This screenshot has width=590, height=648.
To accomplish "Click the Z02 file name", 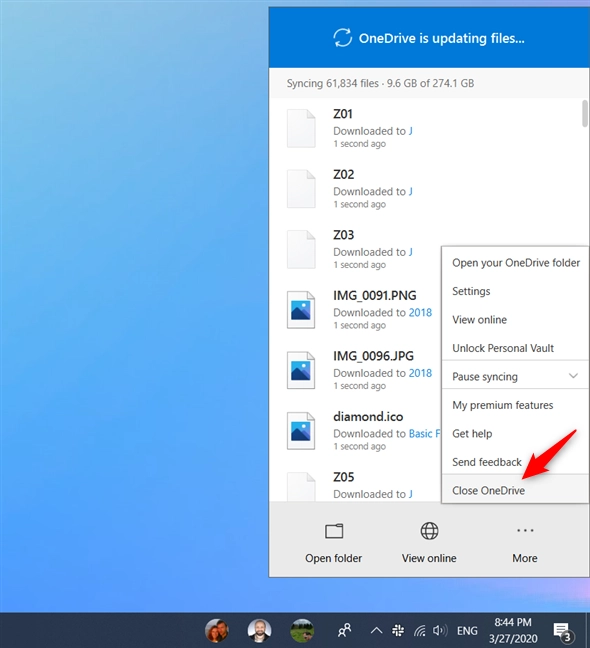I will (x=344, y=174).
